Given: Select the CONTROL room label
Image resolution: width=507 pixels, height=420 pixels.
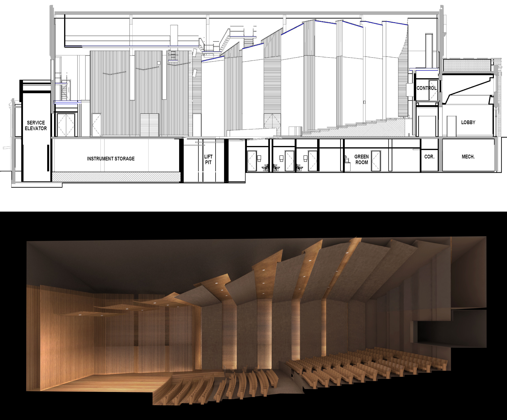Looking at the screenshot, I should (x=427, y=88).
